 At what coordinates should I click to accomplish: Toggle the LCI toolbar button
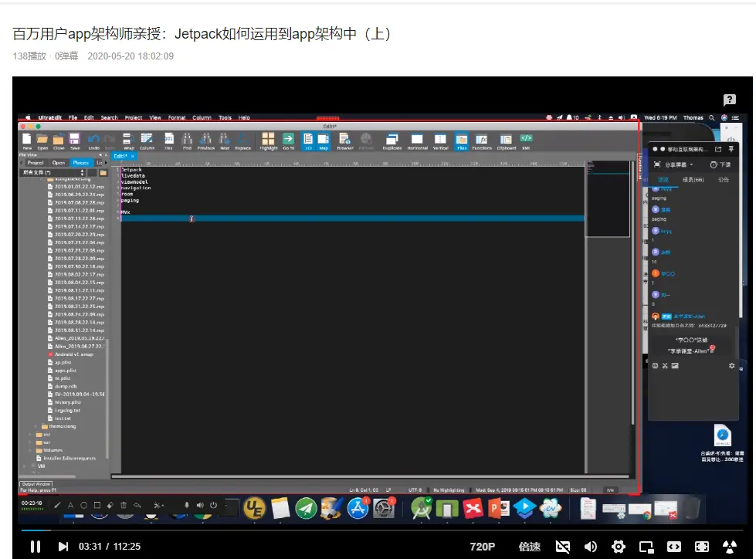pos(308,141)
